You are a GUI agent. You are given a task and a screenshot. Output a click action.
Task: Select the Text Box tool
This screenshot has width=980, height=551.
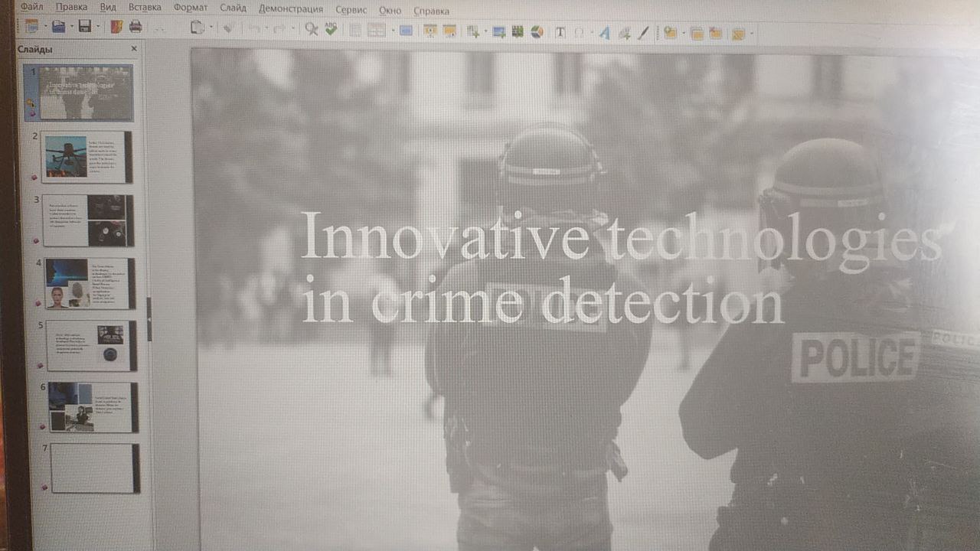pyautogui.click(x=560, y=32)
